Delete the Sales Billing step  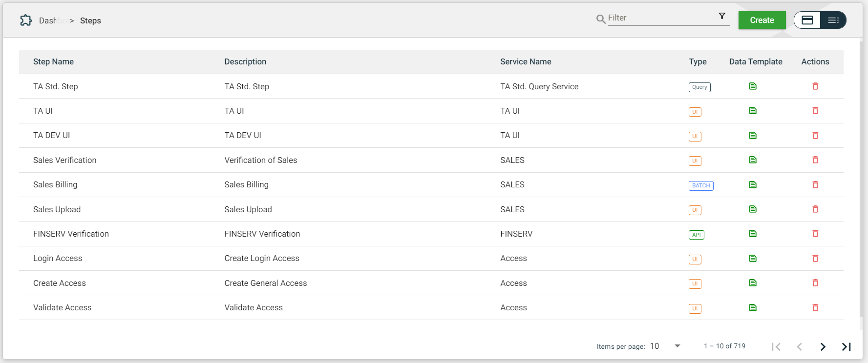815,185
